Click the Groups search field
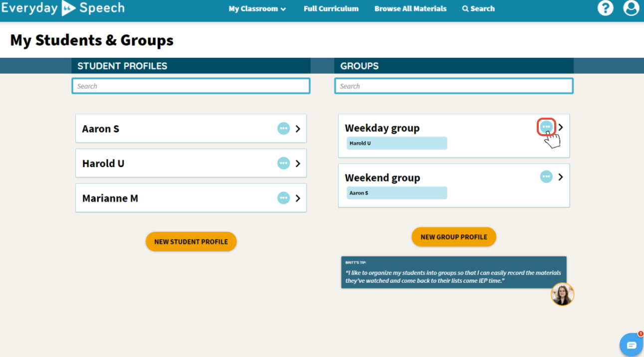Image resolution: width=644 pixels, height=357 pixels. pyautogui.click(x=454, y=86)
